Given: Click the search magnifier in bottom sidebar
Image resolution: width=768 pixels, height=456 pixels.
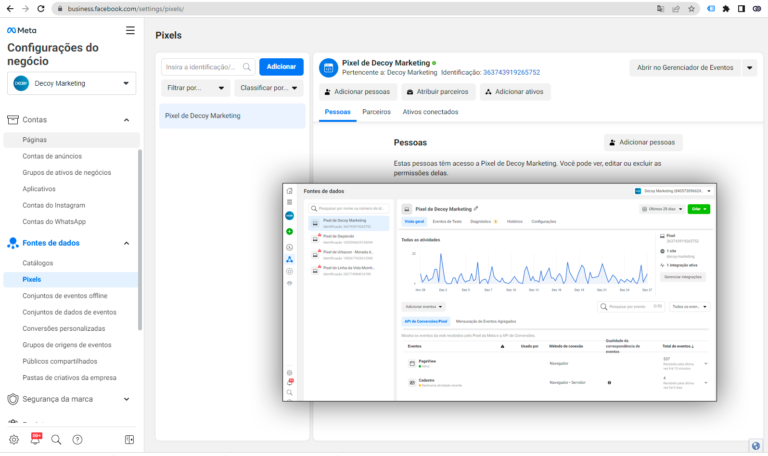Looking at the screenshot, I should 56,439.
